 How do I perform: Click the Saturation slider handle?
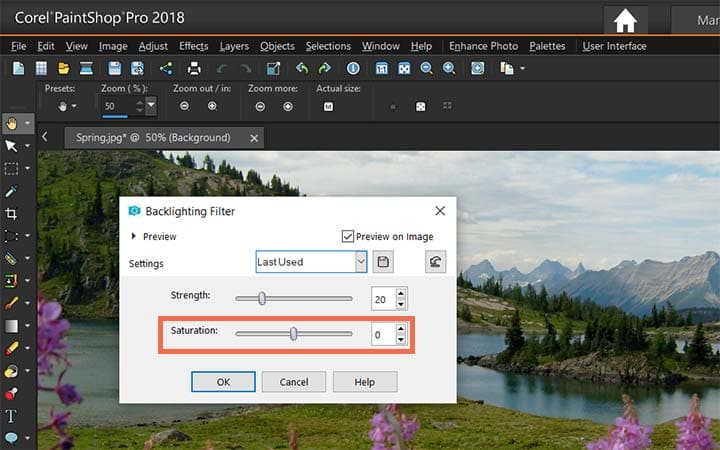[x=293, y=334]
